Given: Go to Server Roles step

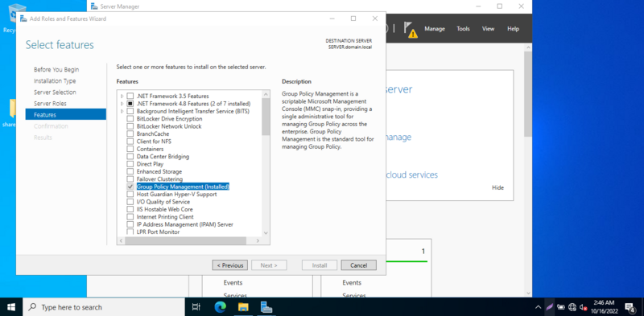Looking at the screenshot, I should point(50,104).
